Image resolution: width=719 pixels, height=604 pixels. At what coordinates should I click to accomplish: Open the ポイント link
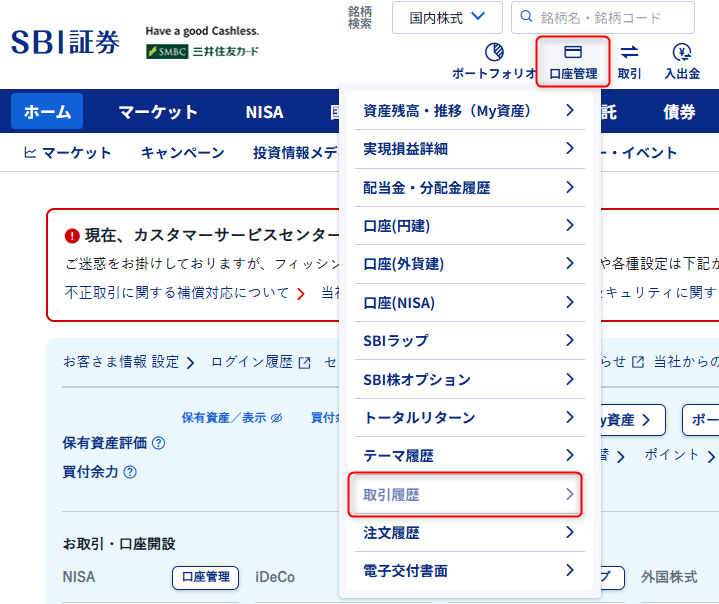coord(672,454)
